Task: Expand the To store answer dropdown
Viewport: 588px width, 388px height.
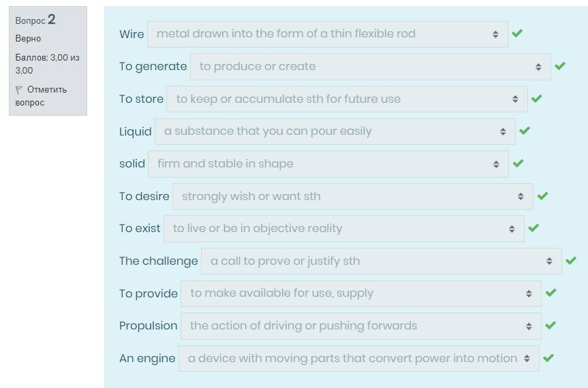Action: [347, 99]
